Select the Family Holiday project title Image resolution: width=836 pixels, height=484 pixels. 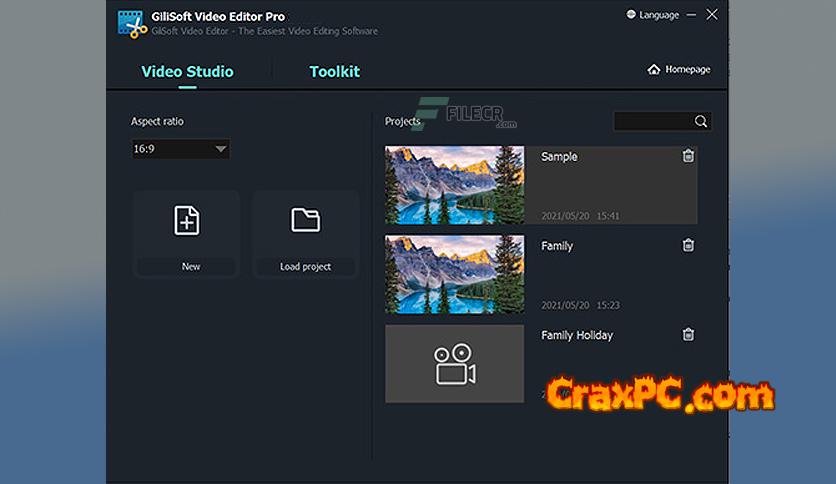pos(577,335)
